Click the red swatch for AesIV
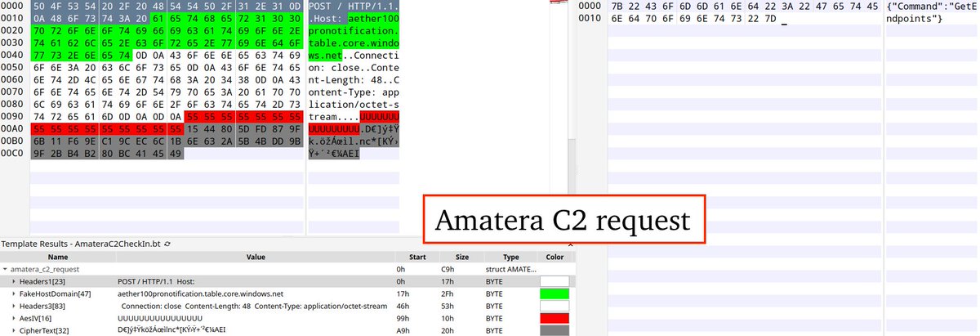Screen dimensions: 980x336 [555, 317]
